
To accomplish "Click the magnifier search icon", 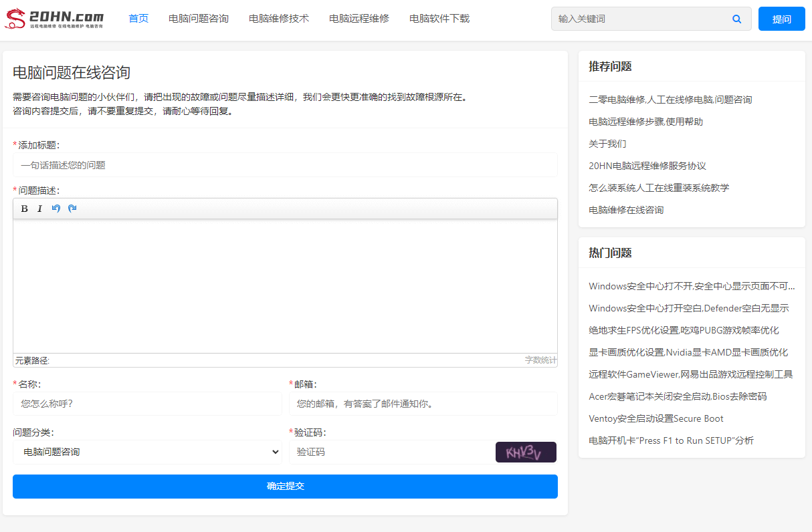I will point(736,19).
